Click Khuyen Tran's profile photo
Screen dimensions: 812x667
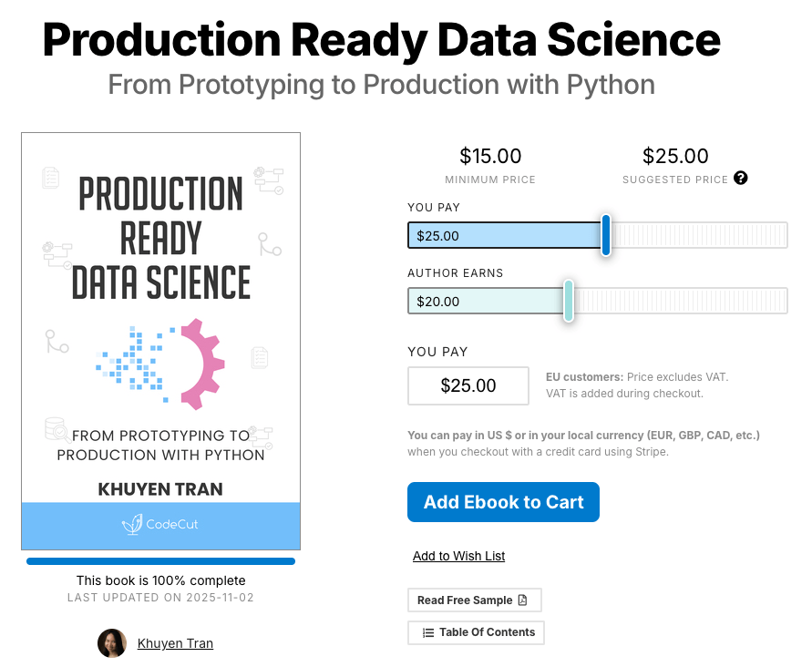pos(111,643)
